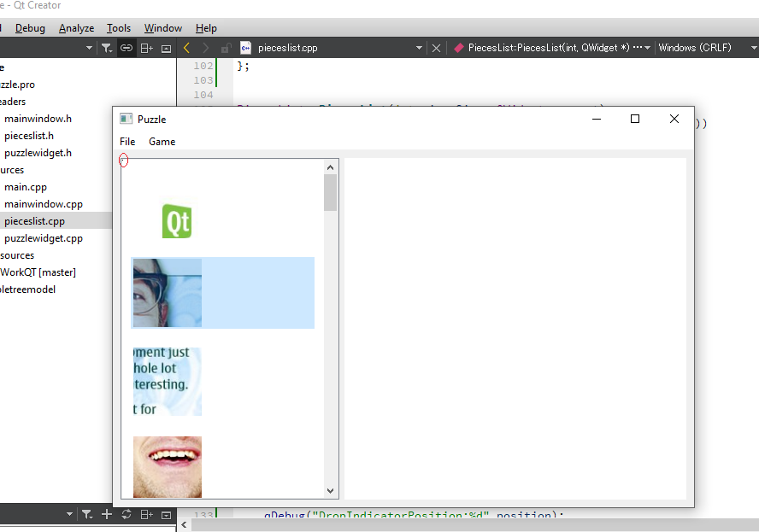Click line number 102 in the editor gutter
The height and width of the screenshot is (532, 759).
click(203, 66)
